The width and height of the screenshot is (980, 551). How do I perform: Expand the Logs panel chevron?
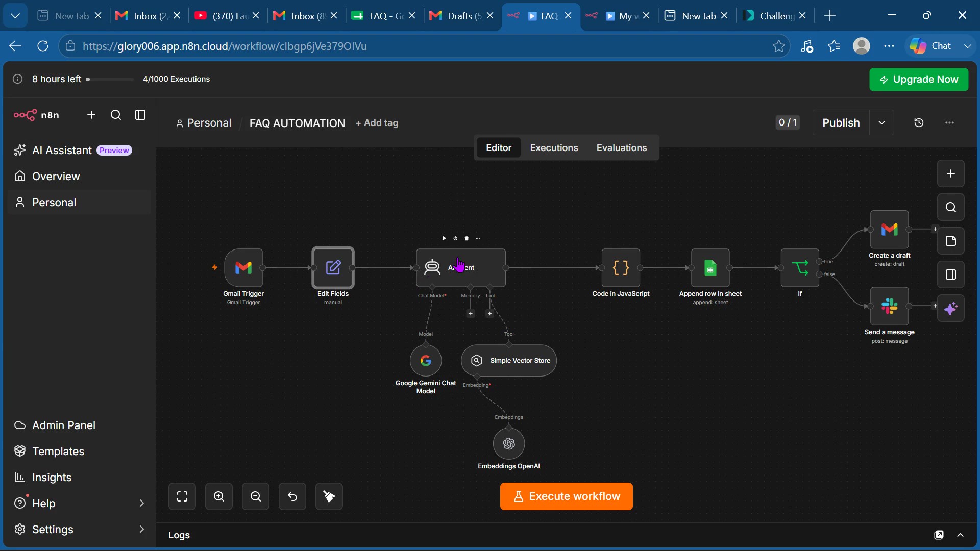960,535
